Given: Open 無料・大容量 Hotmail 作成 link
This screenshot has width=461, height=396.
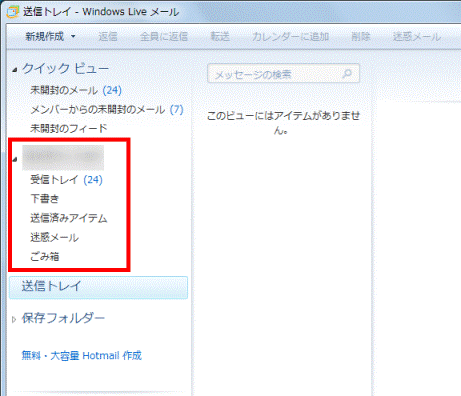Looking at the screenshot, I should [82, 356].
